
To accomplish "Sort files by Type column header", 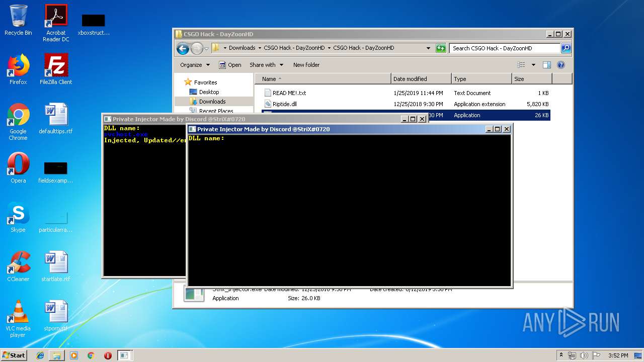I will tap(481, 79).
